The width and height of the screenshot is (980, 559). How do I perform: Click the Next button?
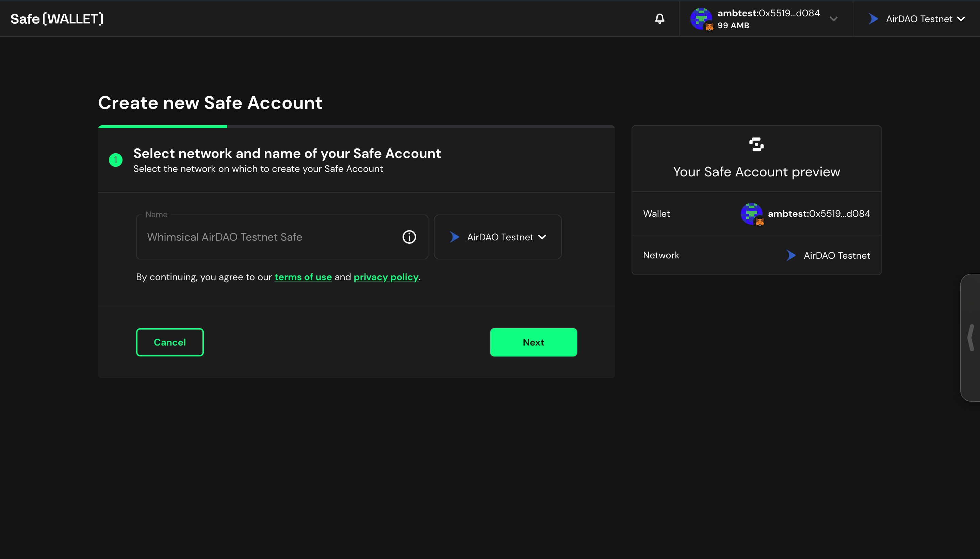click(x=533, y=342)
